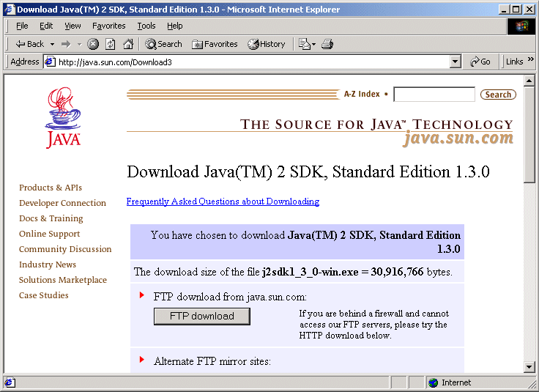Image resolution: width=539 pixels, height=392 pixels.
Task: Click the A-Z Index link
Action: 362,94
